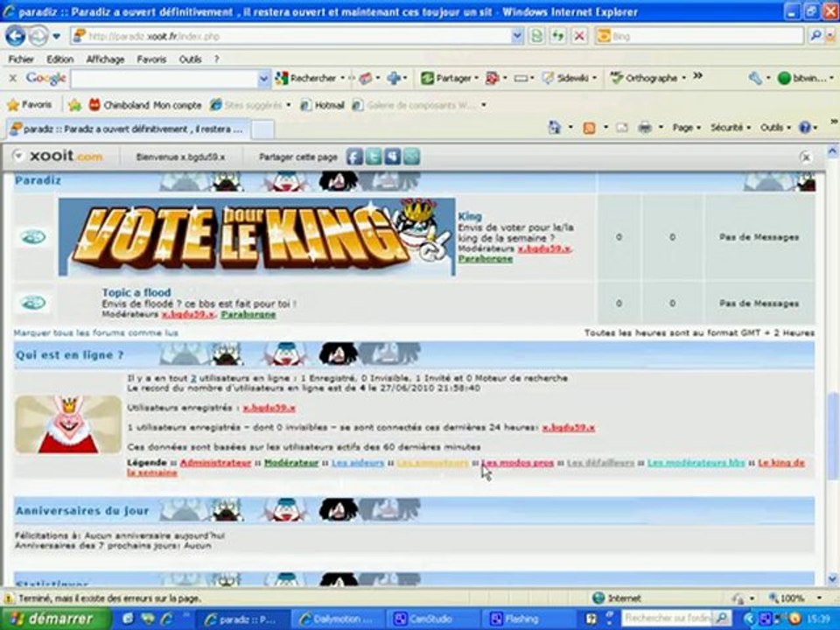Viewport: 840px width, 630px height.
Task: Expand the Page menu dropdown in command bar
Action: point(686,128)
